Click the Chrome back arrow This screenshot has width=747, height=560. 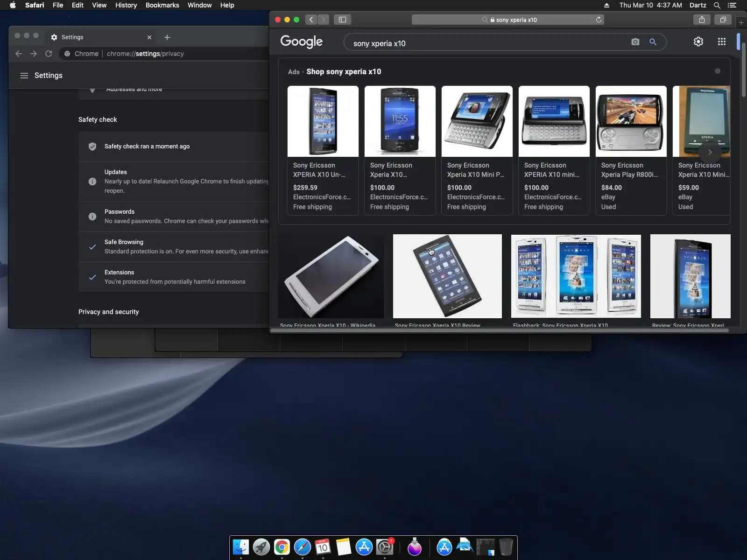(19, 54)
